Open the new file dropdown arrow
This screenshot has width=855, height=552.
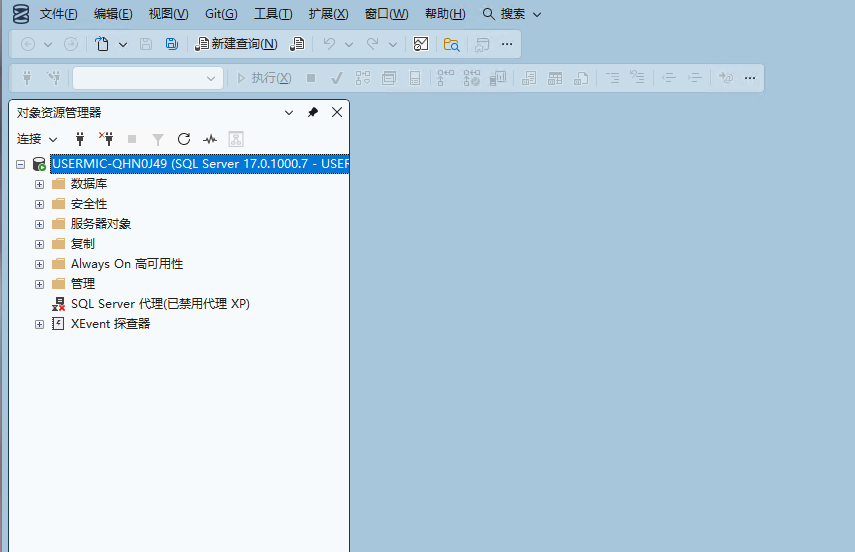click(123, 44)
